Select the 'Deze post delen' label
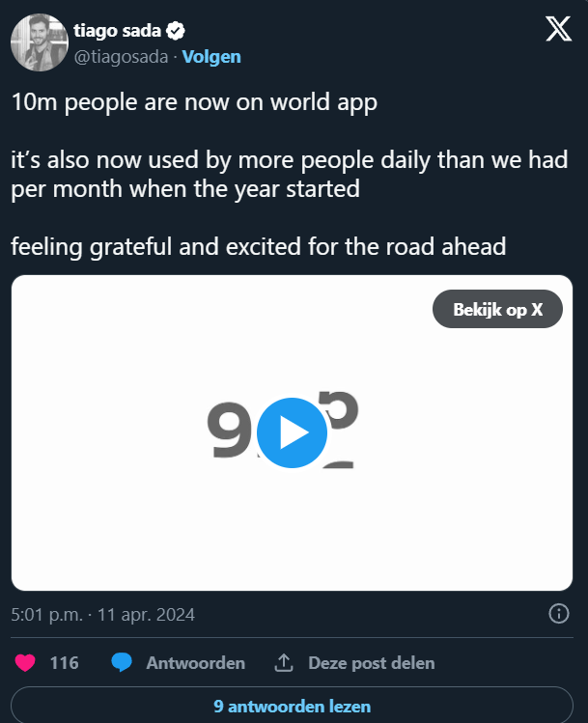This screenshot has width=588, height=723. pyautogui.click(x=371, y=663)
